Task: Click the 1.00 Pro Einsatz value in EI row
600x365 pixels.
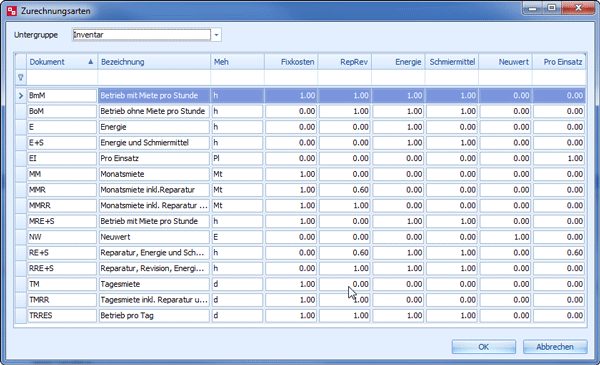Action: click(x=559, y=158)
